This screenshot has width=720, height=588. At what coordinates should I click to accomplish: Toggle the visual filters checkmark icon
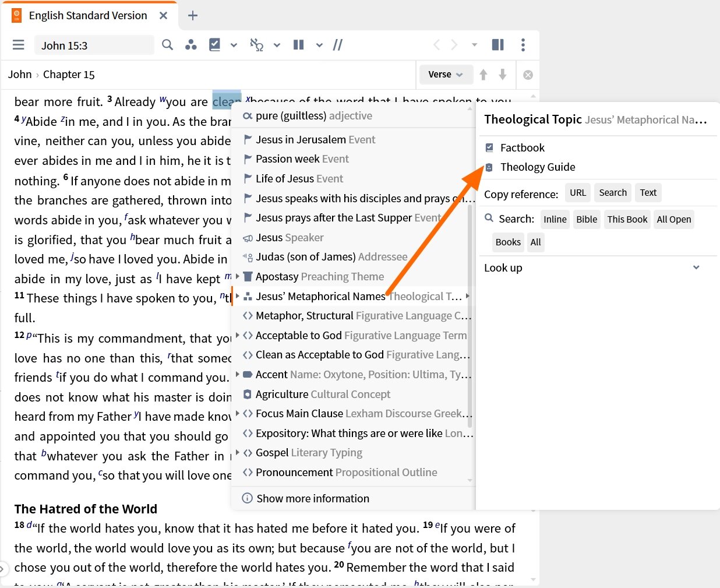click(x=215, y=45)
